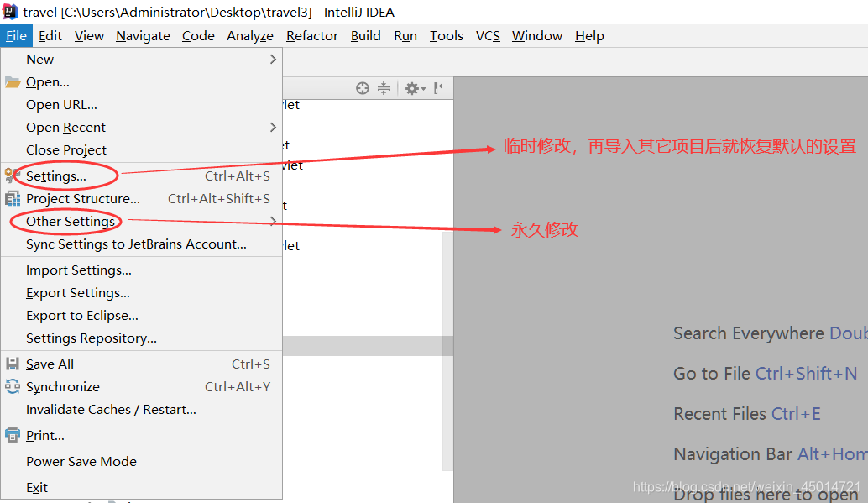Open the VCS menu
This screenshot has width=868, height=503.
[488, 36]
